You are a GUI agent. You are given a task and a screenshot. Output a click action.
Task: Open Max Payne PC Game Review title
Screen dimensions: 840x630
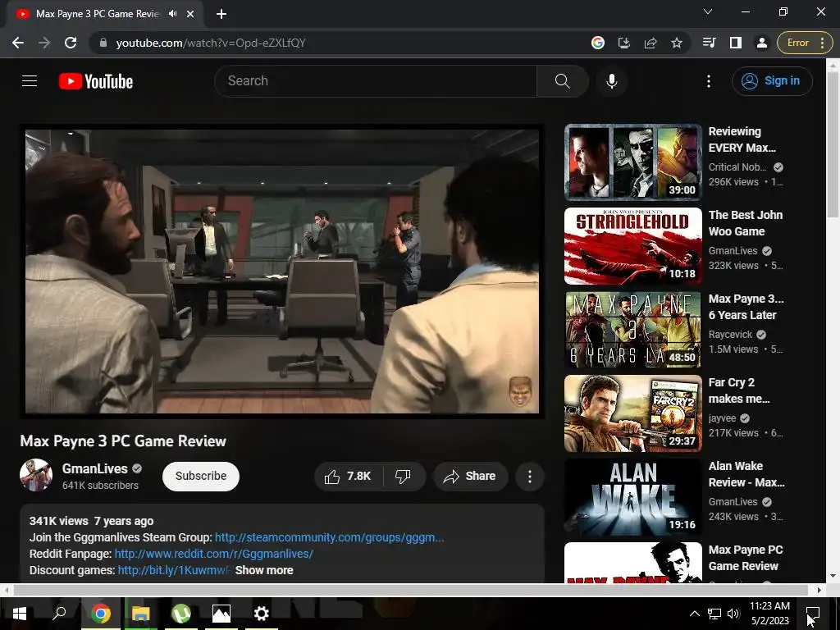pyautogui.click(x=746, y=558)
